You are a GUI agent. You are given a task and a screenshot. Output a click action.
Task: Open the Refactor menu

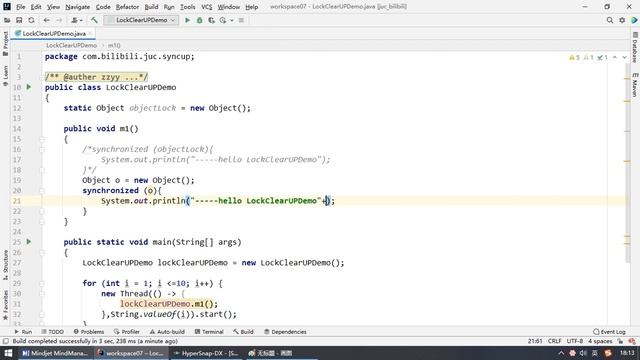pyautogui.click(x=127, y=7)
